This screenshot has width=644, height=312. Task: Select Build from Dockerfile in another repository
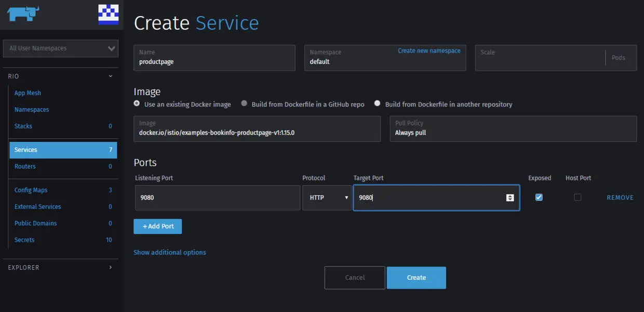click(377, 102)
